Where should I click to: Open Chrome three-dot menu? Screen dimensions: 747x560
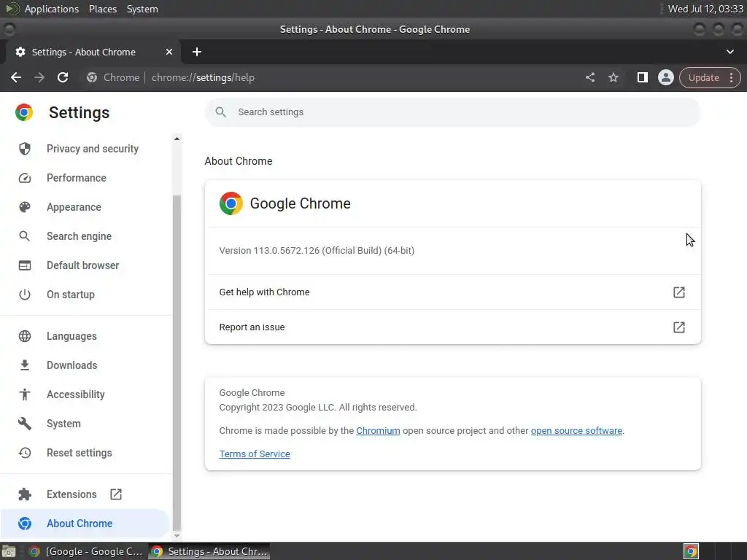pos(731,77)
